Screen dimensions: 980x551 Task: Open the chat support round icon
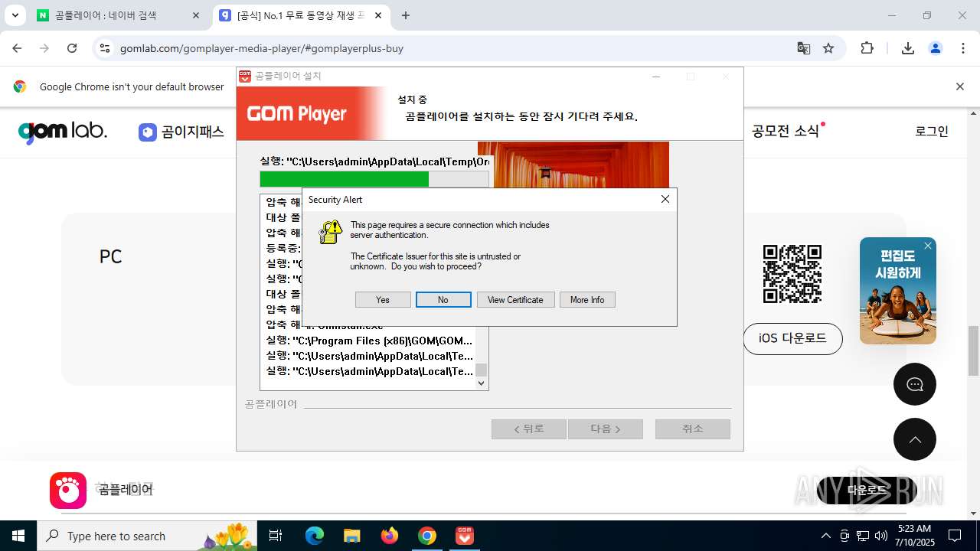915,384
